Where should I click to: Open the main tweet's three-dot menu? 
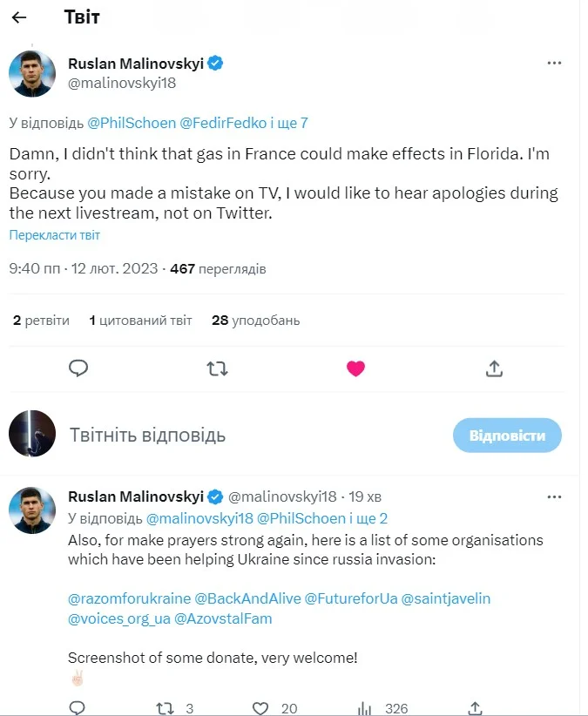point(554,63)
